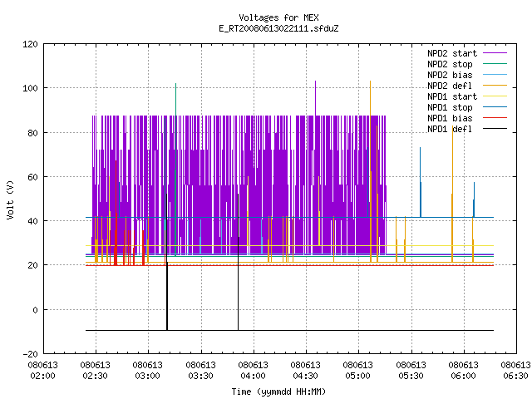
Task: Click the 'NPD1 start' legend label
Action: pyautogui.click(x=452, y=96)
